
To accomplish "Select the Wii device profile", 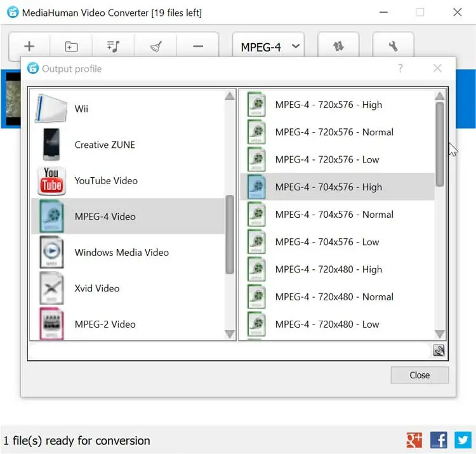I will [128, 109].
